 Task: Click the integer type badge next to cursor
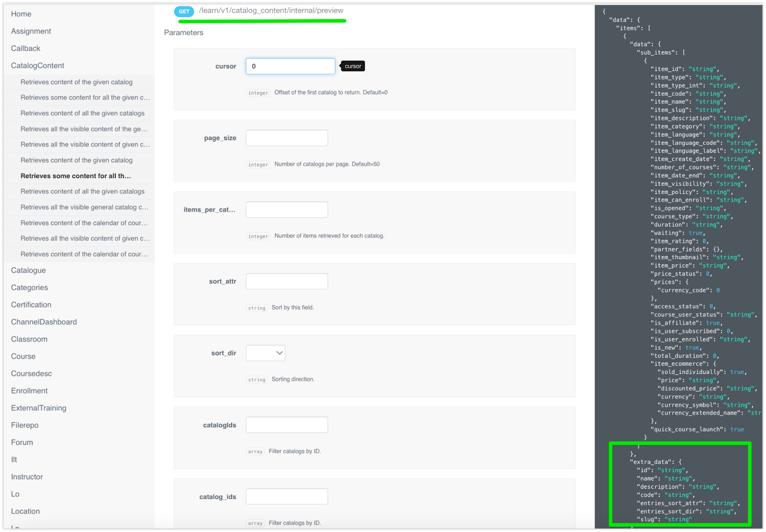(258, 92)
